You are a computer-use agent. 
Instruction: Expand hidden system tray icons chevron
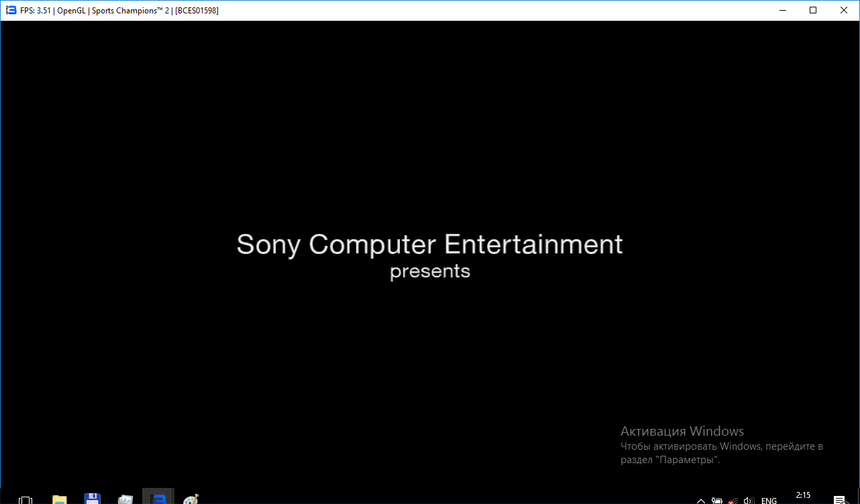[701, 500]
